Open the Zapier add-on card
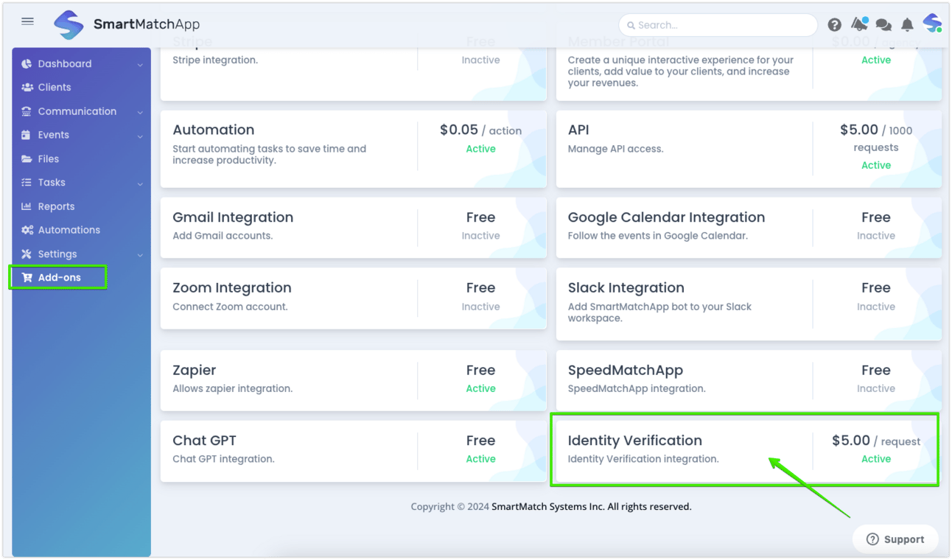 tap(354, 380)
